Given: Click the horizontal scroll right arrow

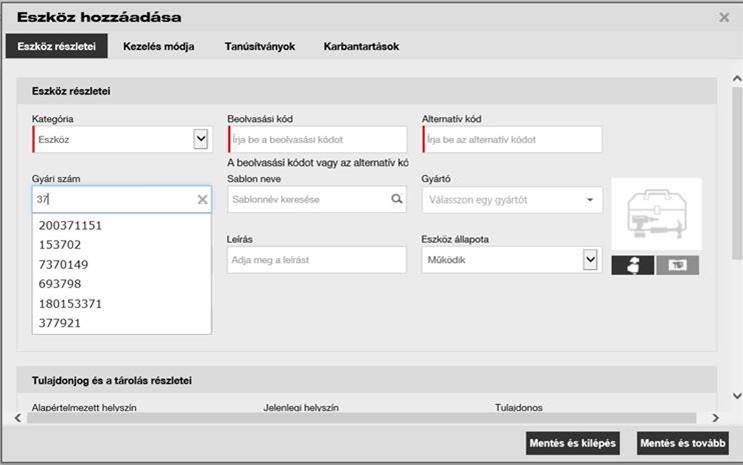Looking at the screenshot, I should coord(716,418).
